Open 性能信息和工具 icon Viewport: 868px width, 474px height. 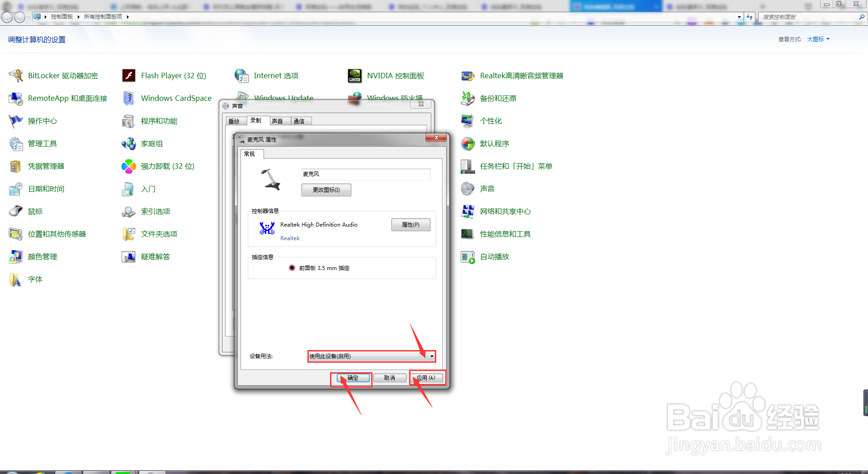click(468, 234)
